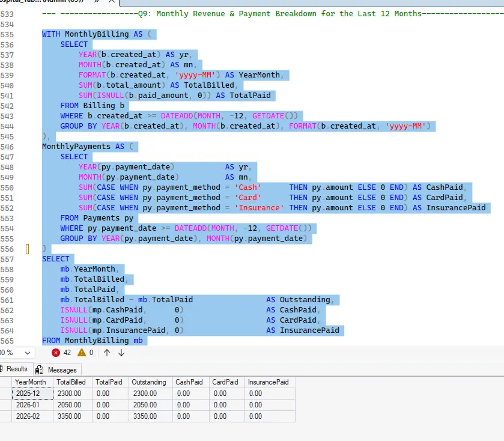Image resolution: width=504 pixels, height=441 pixels.
Task: Select the CardPaid column header
Action: pos(226,382)
